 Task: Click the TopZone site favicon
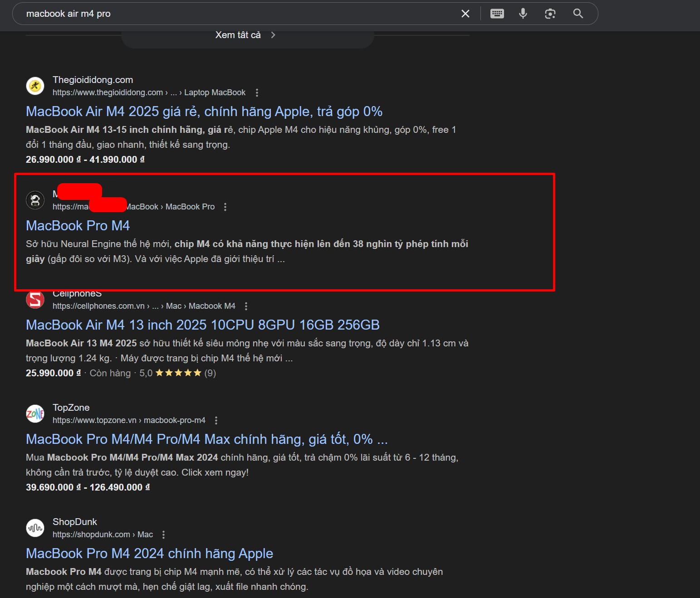pyautogui.click(x=35, y=413)
